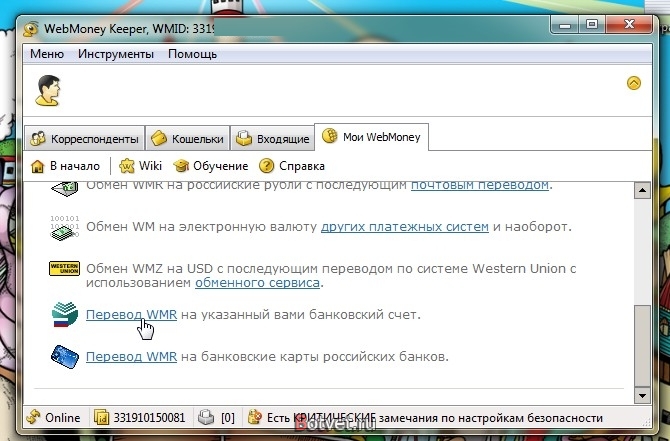Click the binary-code money exchange icon
This screenshot has width=670, height=441.
pyautogui.click(x=65, y=228)
